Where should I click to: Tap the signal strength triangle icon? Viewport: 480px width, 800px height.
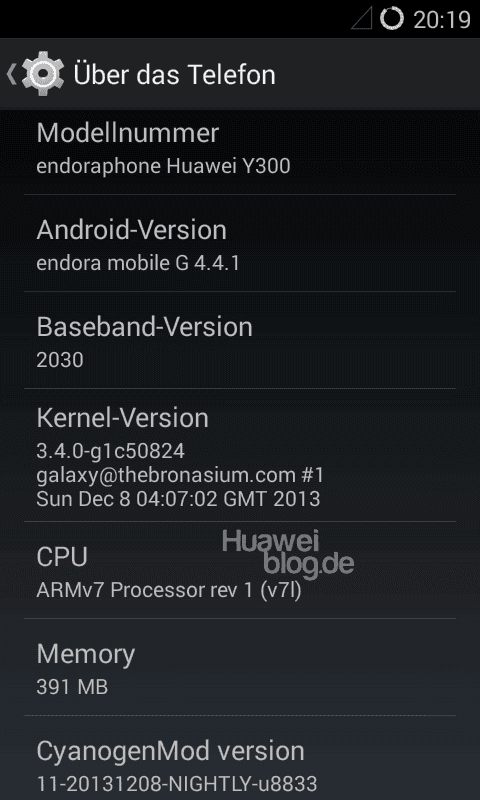click(x=362, y=19)
